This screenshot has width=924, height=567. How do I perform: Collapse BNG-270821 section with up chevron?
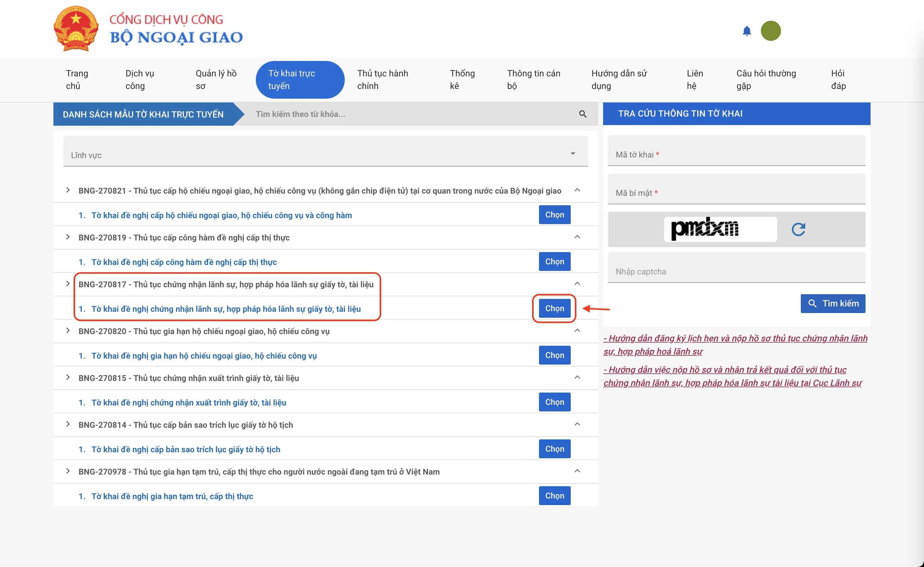pos(577,190)
